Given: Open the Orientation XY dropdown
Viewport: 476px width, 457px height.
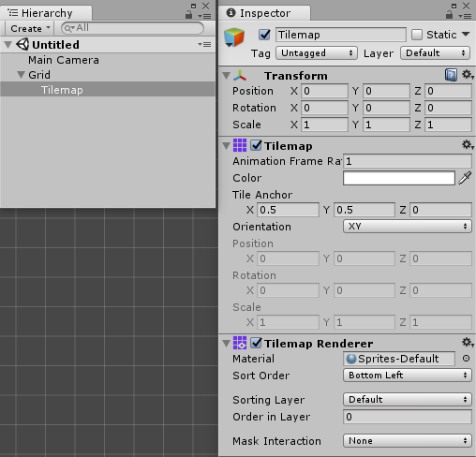Looking at the screenshot, I should [x=408, y=227].
